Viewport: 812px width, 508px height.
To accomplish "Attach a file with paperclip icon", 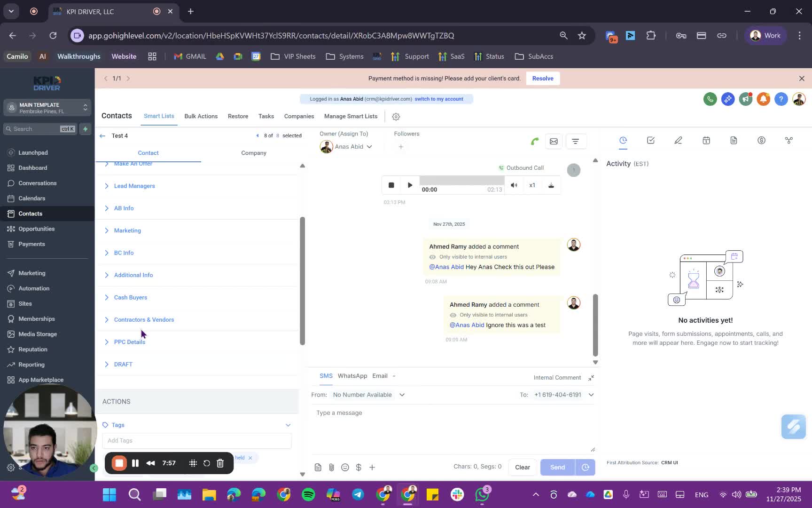I will coord(332,468).
